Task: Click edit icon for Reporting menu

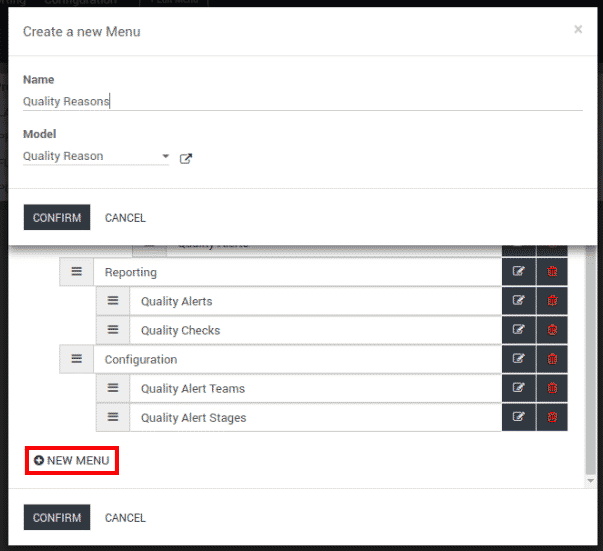Action: click(518, 272)
